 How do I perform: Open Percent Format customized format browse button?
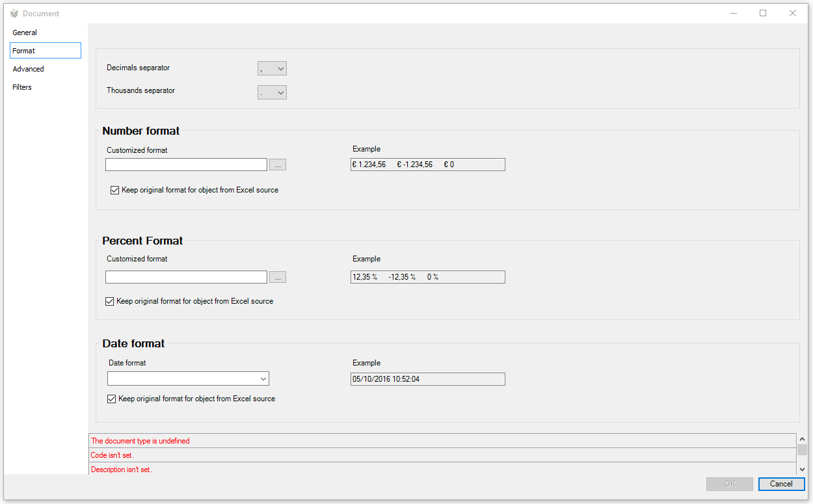click(278, 277)
